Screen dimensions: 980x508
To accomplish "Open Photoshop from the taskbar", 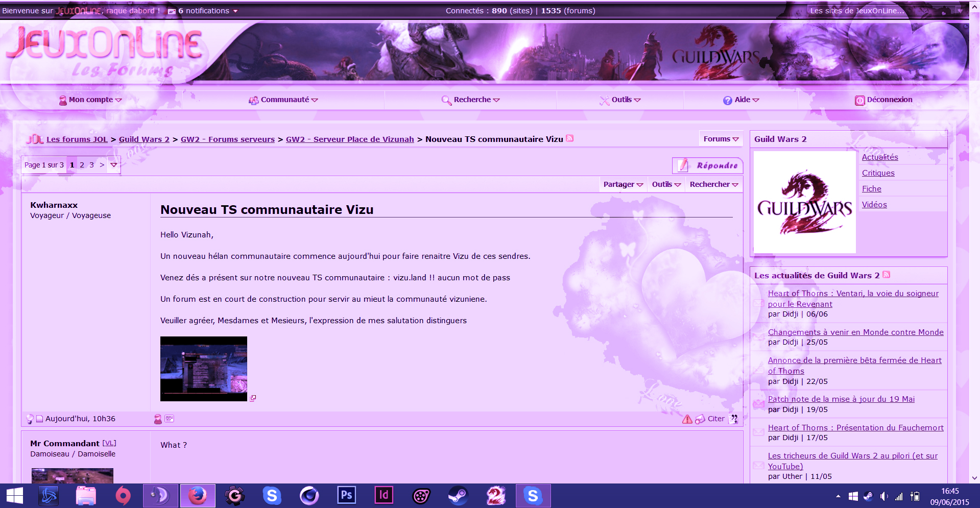I will (347, 496).
